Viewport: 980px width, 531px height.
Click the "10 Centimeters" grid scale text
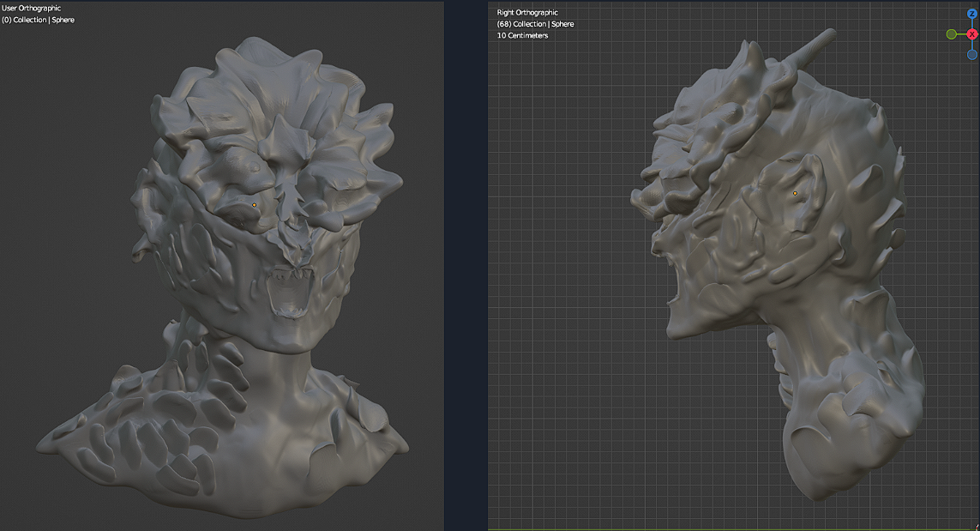pos(522,36)
